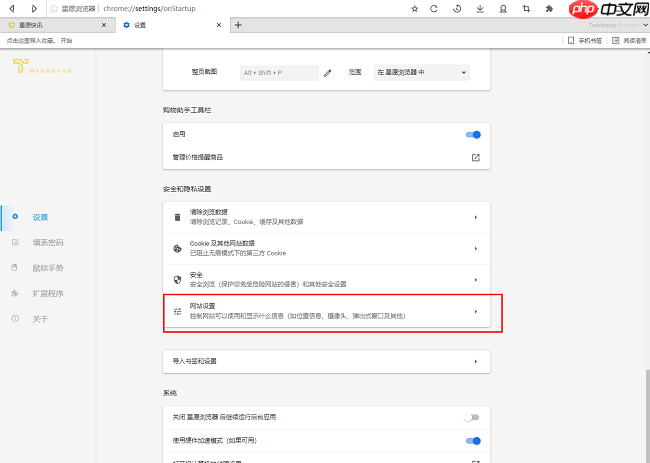
Task: Select 扩展程序 in the left sidebar
Action: coord(48,293)
